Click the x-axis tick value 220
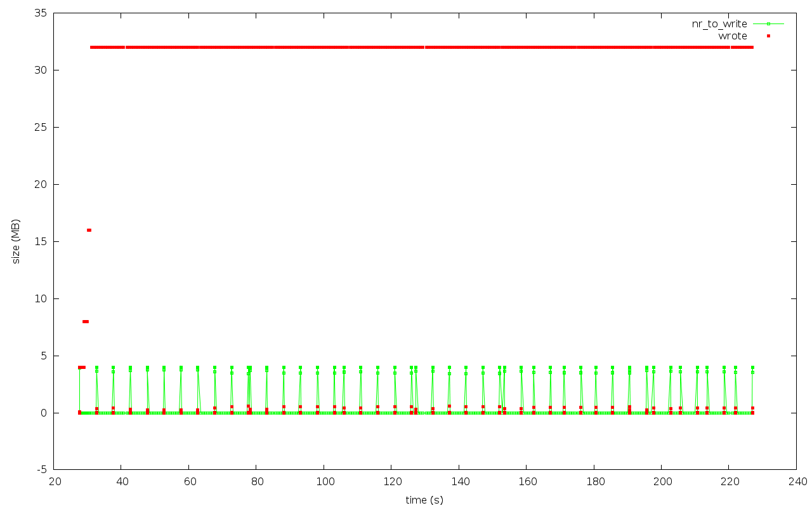This screenshot has height=508, width=812. tap(729, 482)
